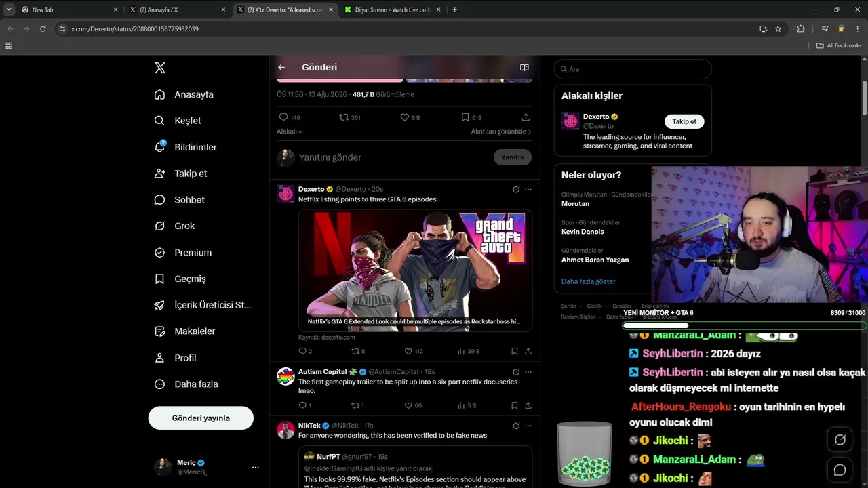Open the browser media controls icon

pyautogui.click(x=825, y=29)
